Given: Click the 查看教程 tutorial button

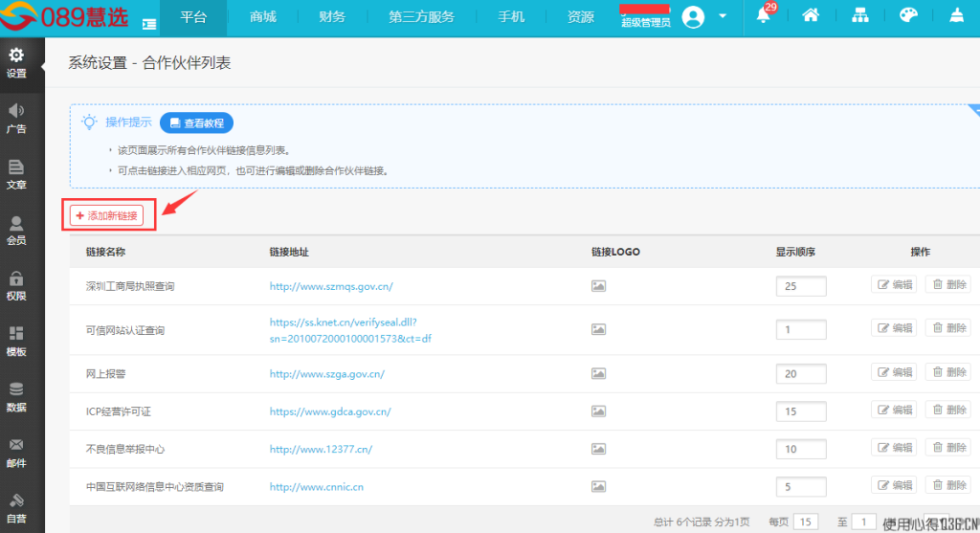Looking at the screenshot, I should pos(197,123).
